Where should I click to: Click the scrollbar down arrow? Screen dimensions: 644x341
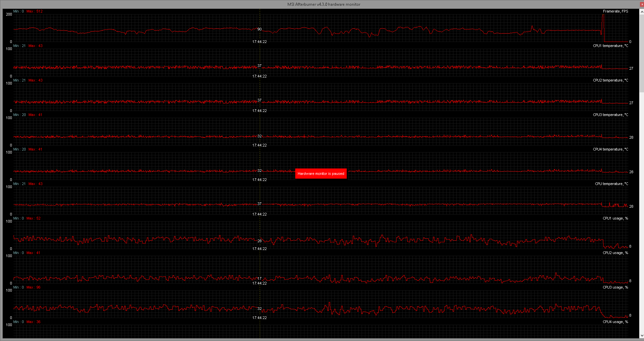(x=642, y=336)
